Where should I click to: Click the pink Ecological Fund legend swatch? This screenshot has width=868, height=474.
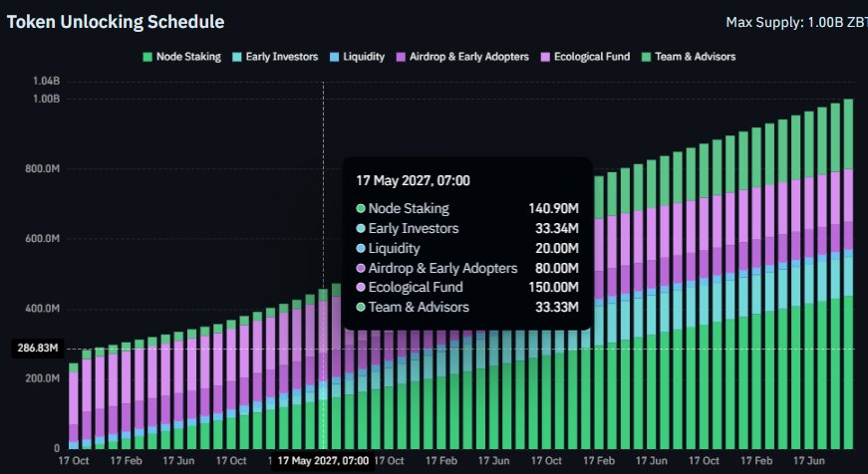coord(545,57)
